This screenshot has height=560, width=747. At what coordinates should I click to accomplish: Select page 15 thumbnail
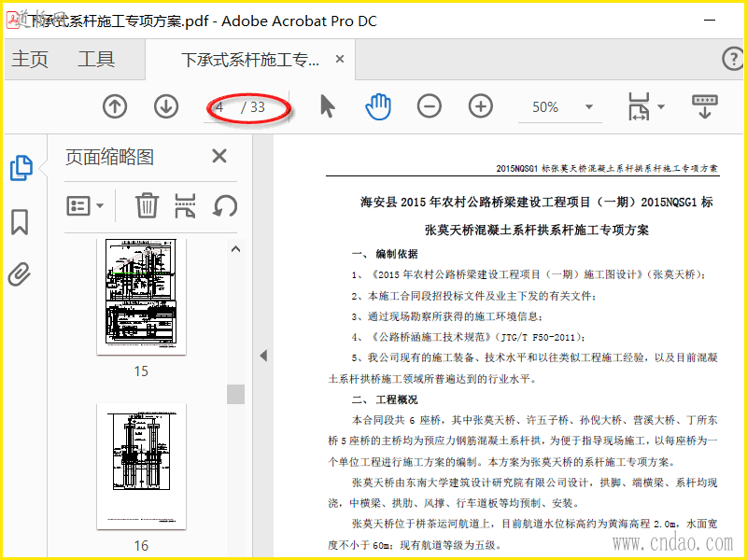(142, 297)
